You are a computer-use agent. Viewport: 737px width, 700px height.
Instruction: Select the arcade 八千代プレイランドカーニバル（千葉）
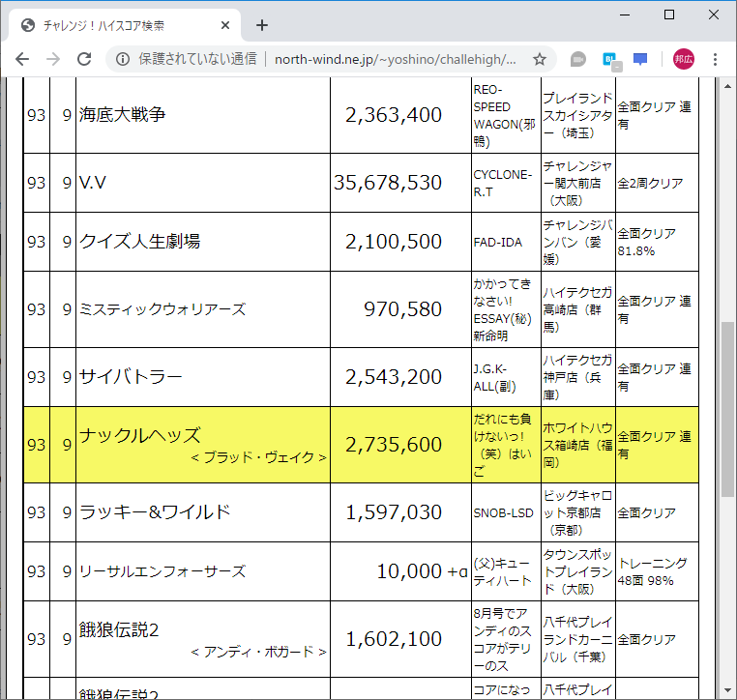(x=577, y=640)
